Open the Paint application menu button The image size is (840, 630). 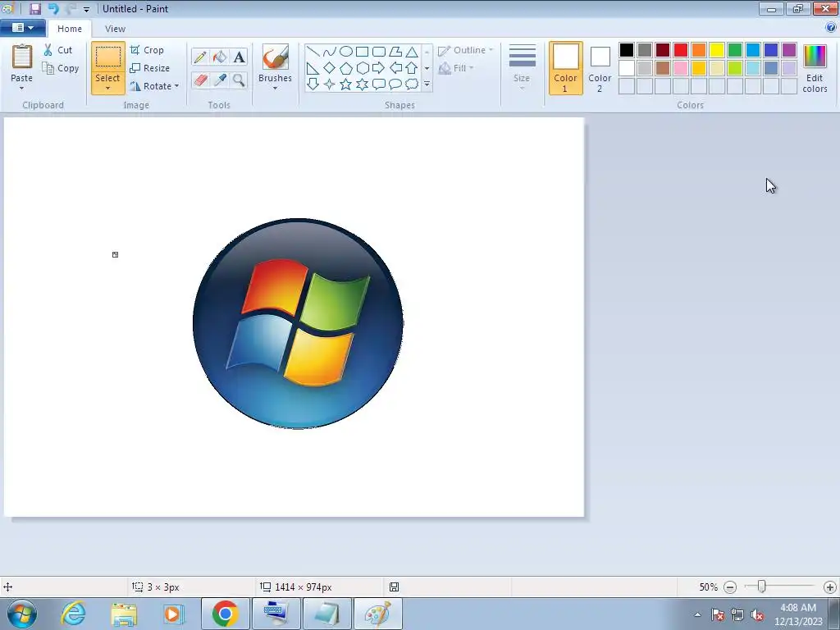[x=22, y=28]
